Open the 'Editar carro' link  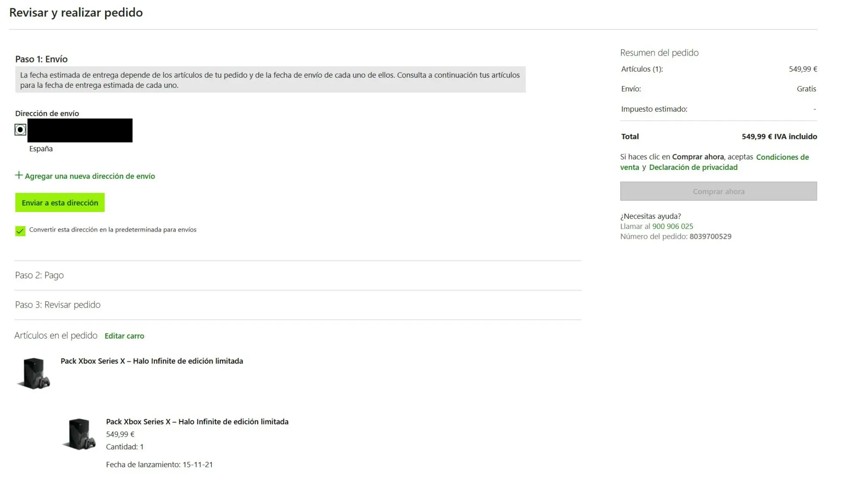click(x=124, y=336)
